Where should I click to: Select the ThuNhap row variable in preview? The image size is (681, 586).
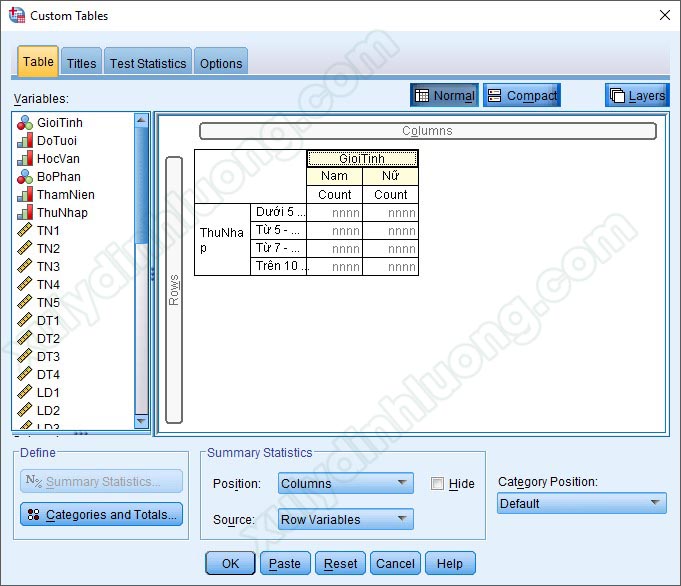point(222,239)
